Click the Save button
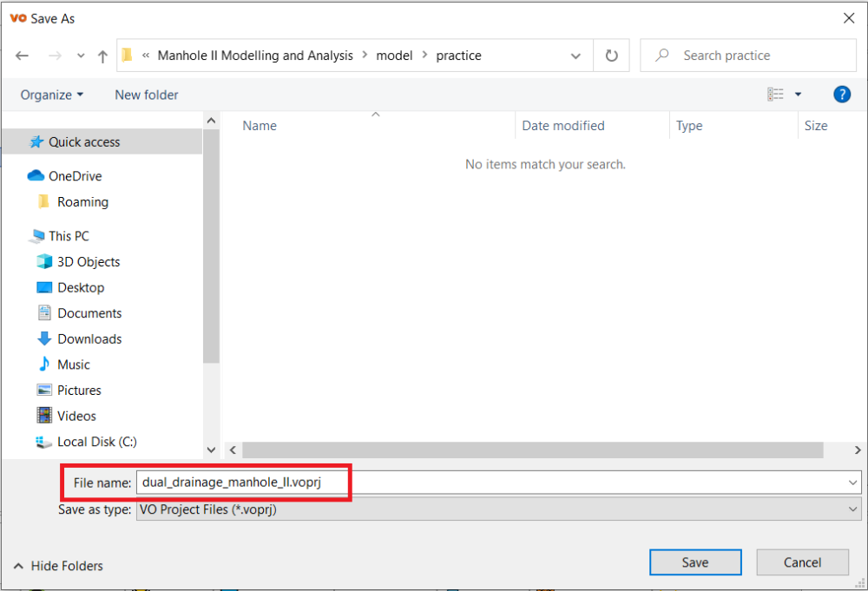Viewport: 868px width, 591px height. click(695, 562)
